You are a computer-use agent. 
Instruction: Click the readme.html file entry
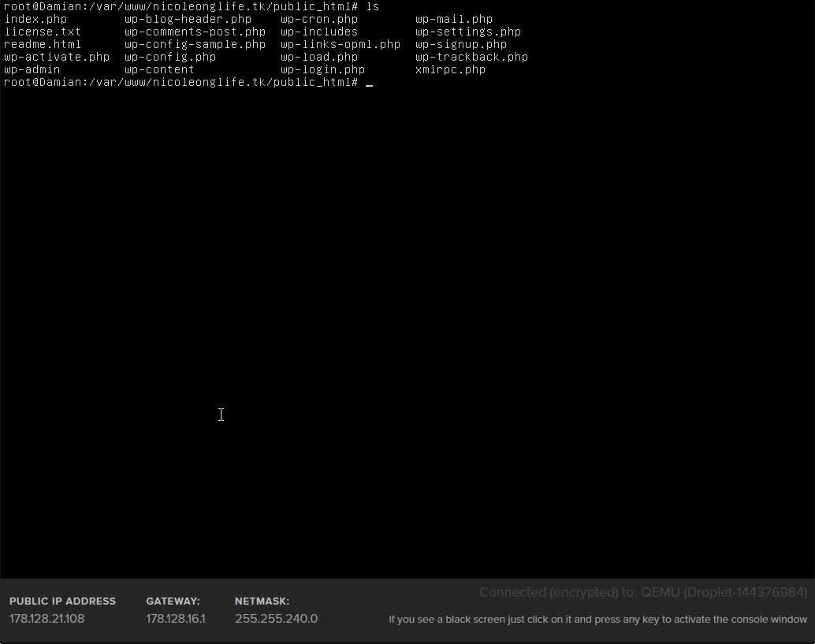point(43,44)
